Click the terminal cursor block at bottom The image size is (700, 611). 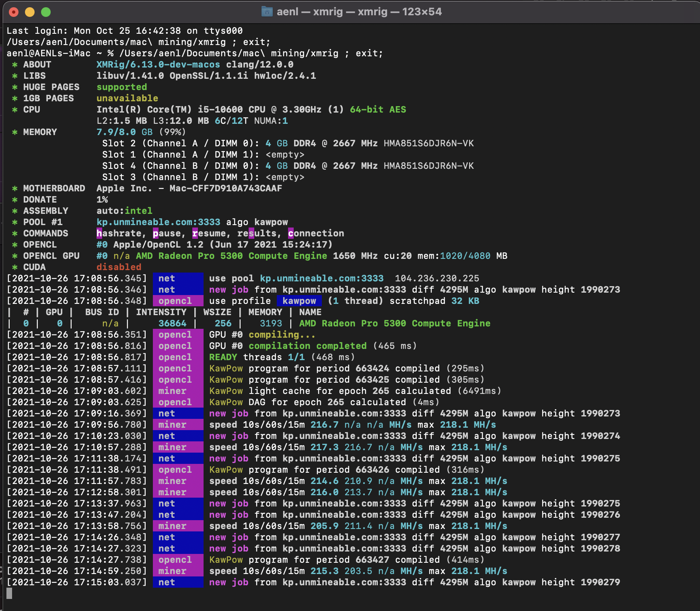9,593
